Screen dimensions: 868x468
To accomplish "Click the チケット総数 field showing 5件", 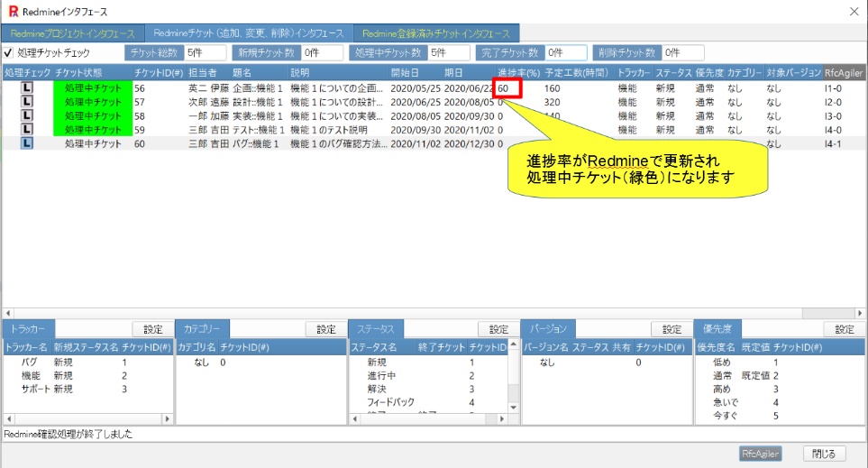I will (x=205, y=52).
